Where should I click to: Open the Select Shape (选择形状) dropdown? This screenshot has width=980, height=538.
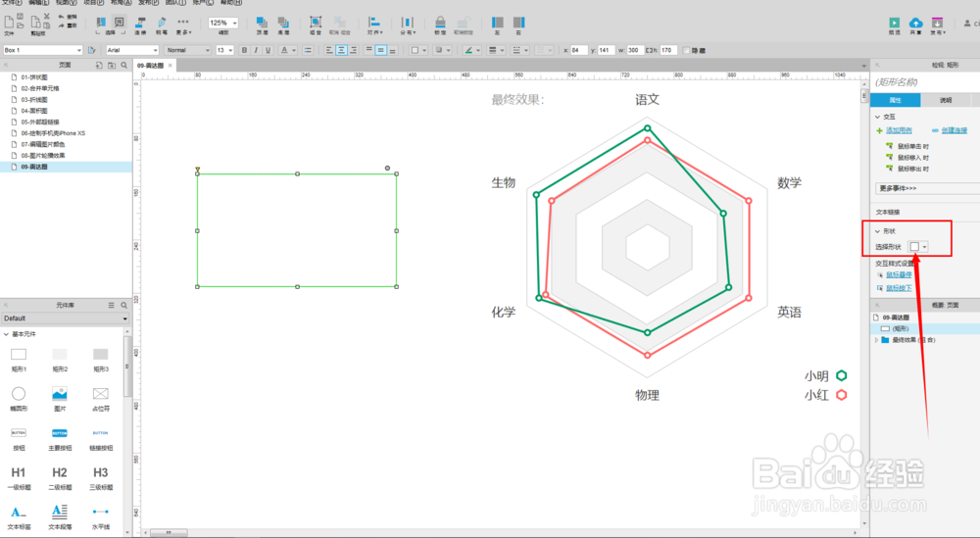918,247
